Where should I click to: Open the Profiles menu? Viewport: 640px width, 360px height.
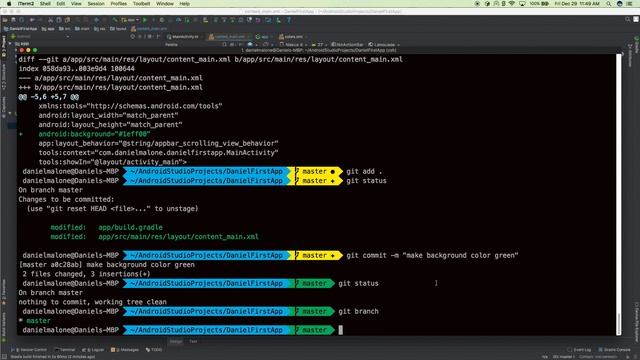point(118,4)
